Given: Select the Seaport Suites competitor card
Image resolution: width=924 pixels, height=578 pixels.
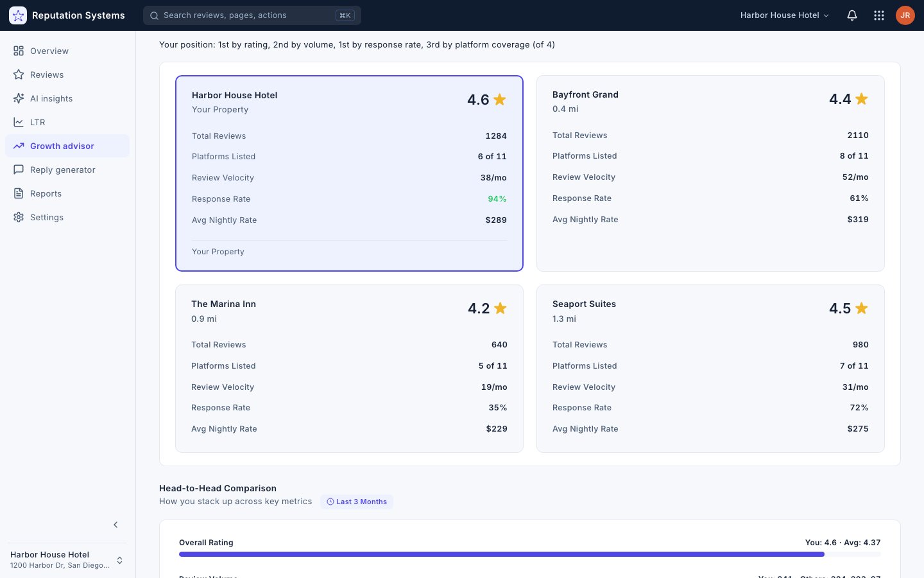Looking at the screenshot, I should tap(710, 369).
